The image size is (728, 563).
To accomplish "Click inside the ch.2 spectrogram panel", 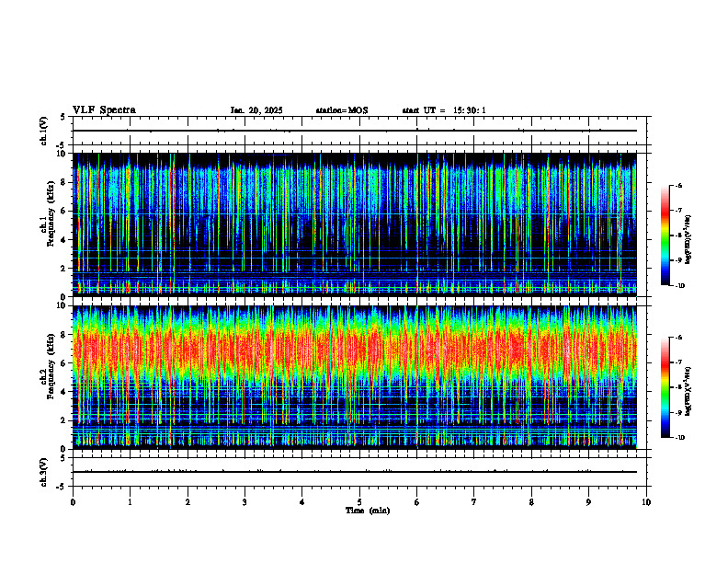I will click(x=355, y=377).
